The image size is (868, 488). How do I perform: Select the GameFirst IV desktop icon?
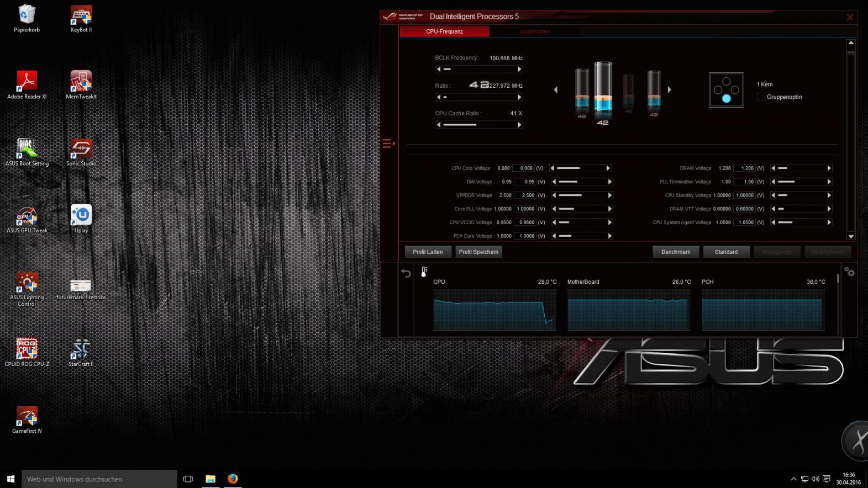click(27, 419)
